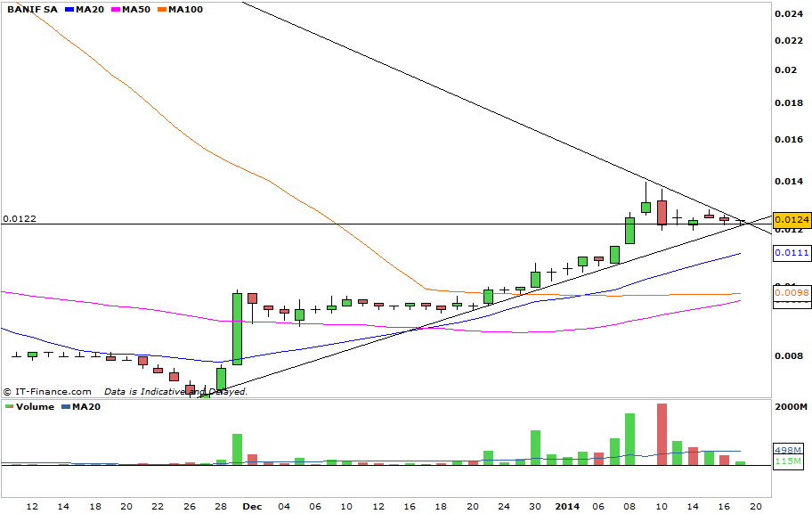Click the date axis label 20 at far right
This screenshot has width=812, height=514.
pos(756,506)
